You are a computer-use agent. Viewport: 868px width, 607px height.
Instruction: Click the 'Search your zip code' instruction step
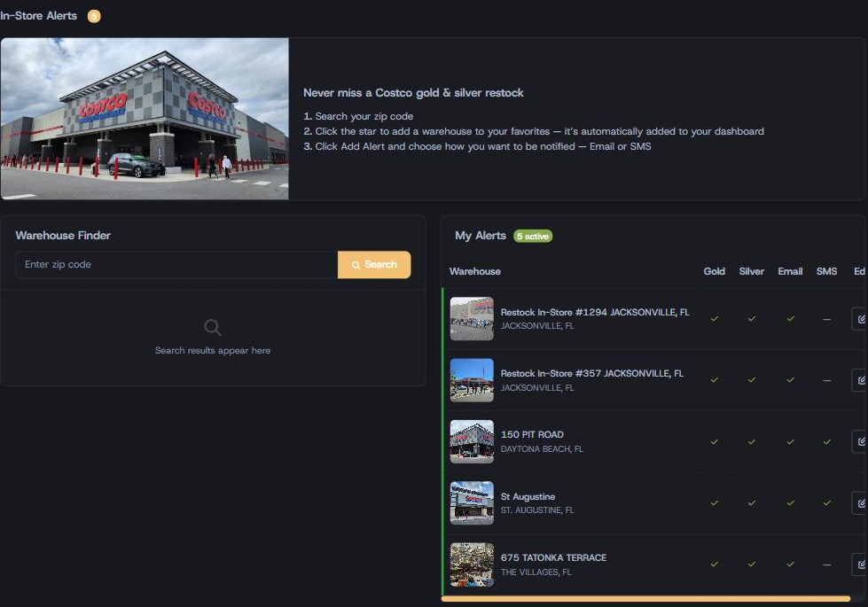pos(358,116)
